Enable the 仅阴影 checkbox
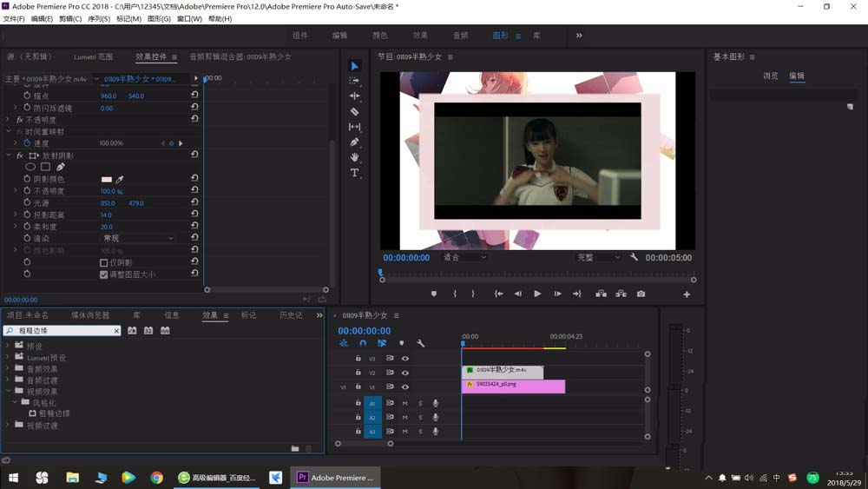 pos(103,262)
